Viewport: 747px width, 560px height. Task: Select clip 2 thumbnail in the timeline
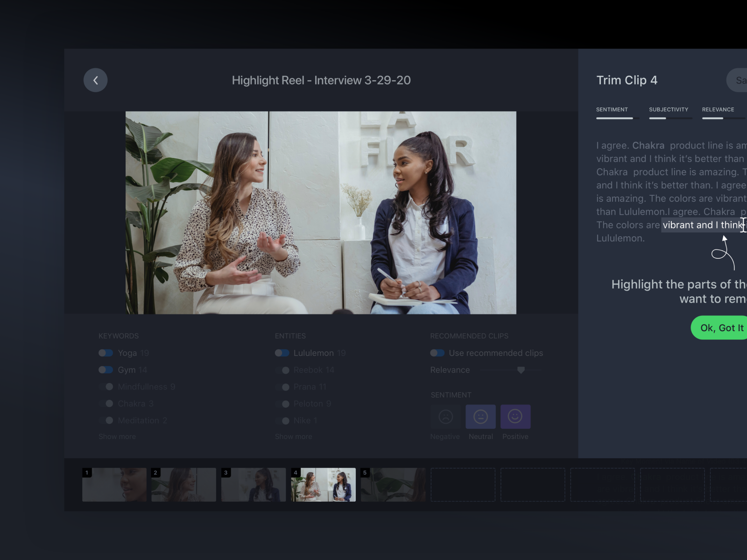coord(183,484)
